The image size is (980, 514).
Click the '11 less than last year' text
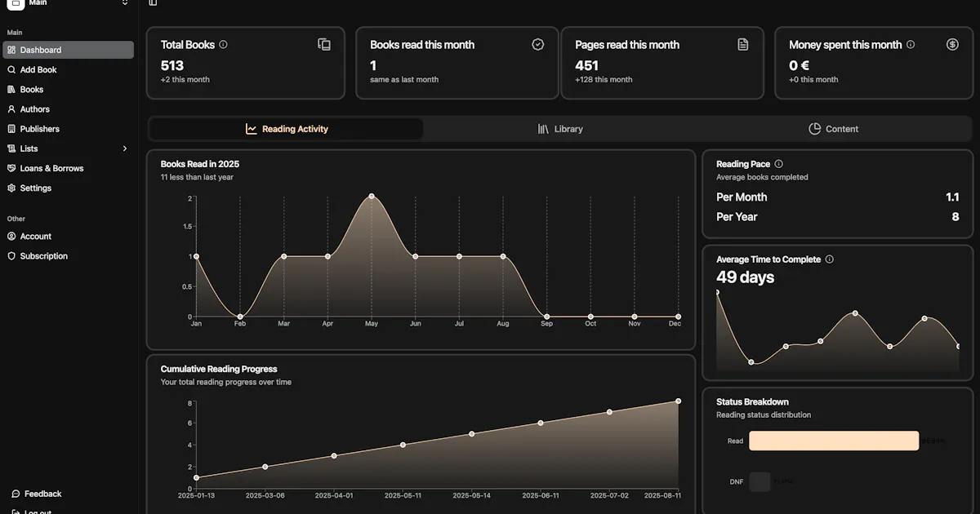click(197, 177)
